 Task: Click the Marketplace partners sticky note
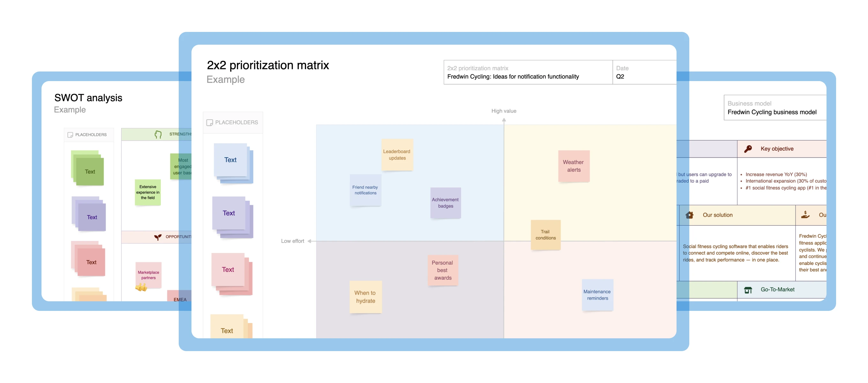pyautogui.click(x=148, y=275)
